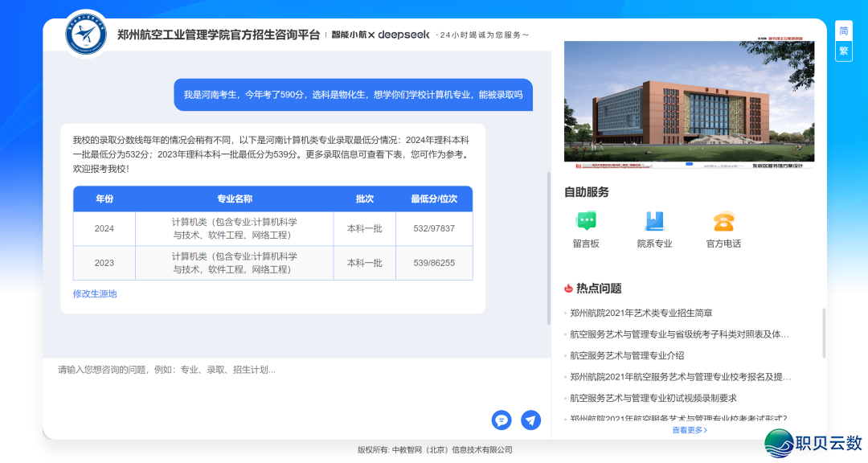
Task: Open the 留言板 message board icon
Action: pos(586,221)
